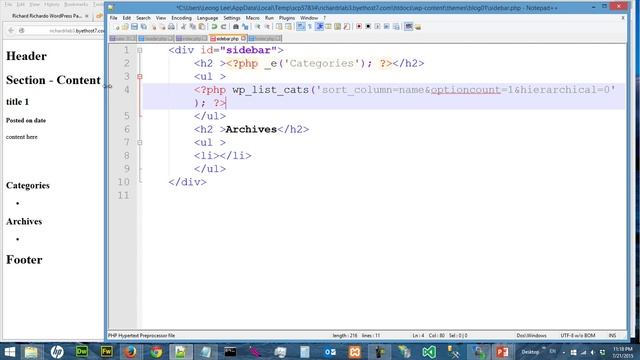This screenshot has width=640, height=360.
Task: Create a new file in Notepad++ toolbar
Action: tap(116, 27)
